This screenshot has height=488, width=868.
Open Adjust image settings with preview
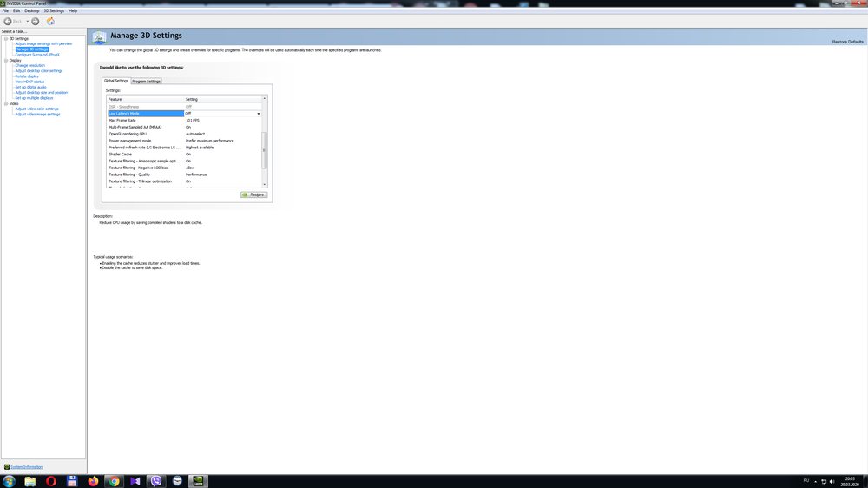coord(43,43)
